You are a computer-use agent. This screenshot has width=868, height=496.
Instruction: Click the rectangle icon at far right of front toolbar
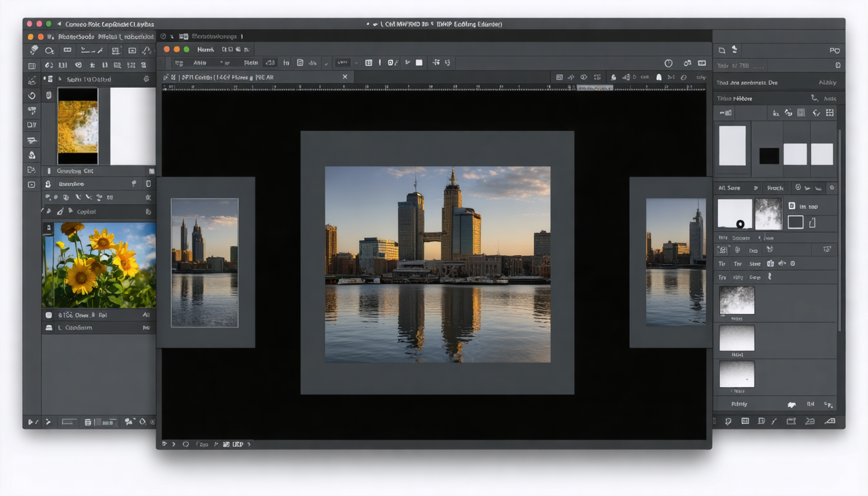(x=701, y=63)
